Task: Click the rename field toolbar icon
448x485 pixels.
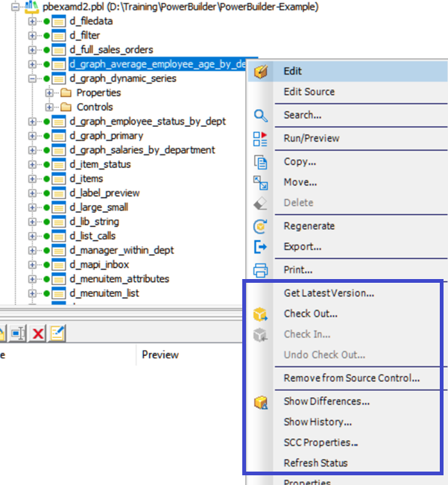Action: [x=18, y=334]
